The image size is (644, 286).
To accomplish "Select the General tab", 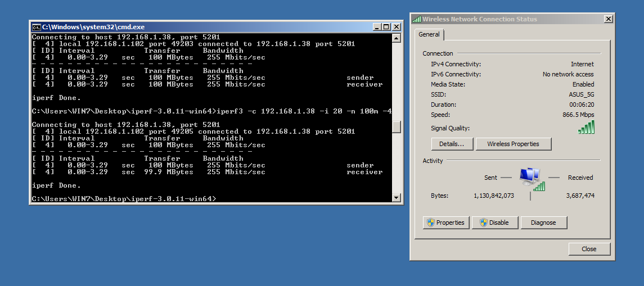I will coord(430,35).
